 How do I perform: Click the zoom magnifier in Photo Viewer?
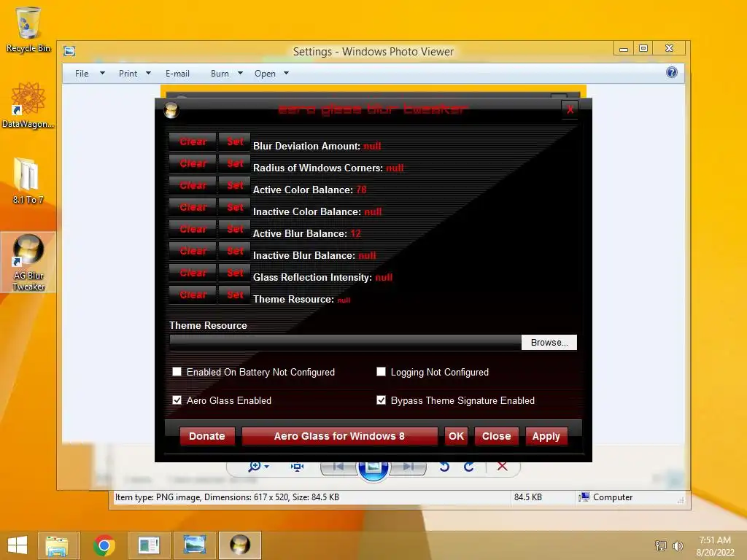[255, 466]
